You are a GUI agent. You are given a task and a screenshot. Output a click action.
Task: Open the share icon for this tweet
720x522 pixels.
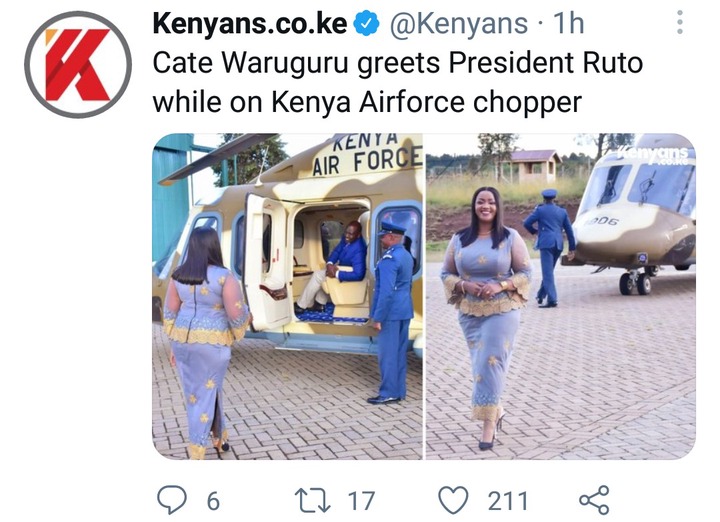(594, 500)
